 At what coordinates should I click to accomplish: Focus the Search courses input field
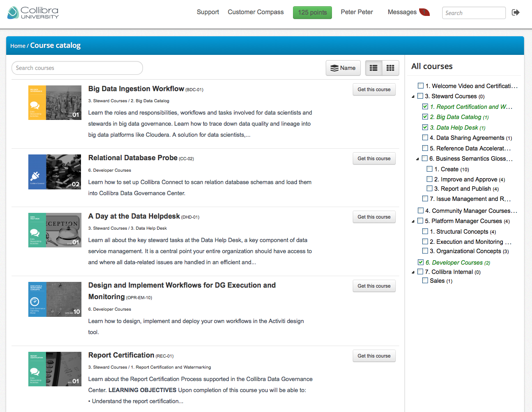point(77,68)
